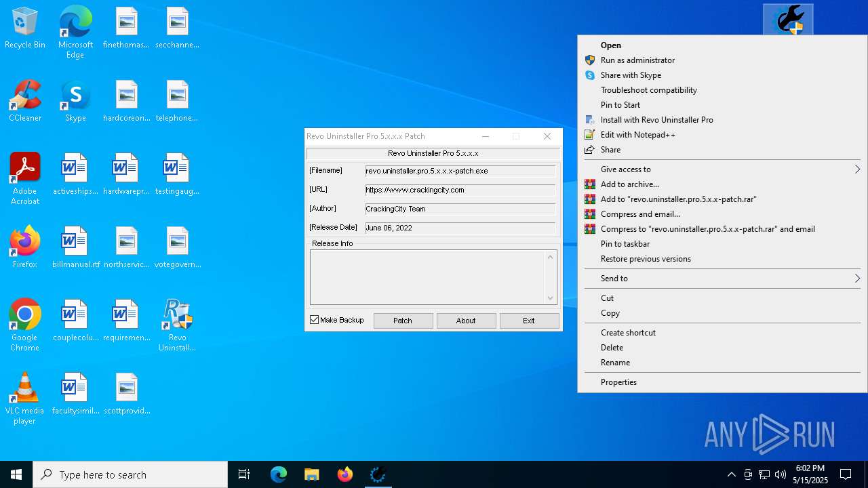Select facultysimil Word document
Screen dimensions: 868x488
tap(75, 394)
